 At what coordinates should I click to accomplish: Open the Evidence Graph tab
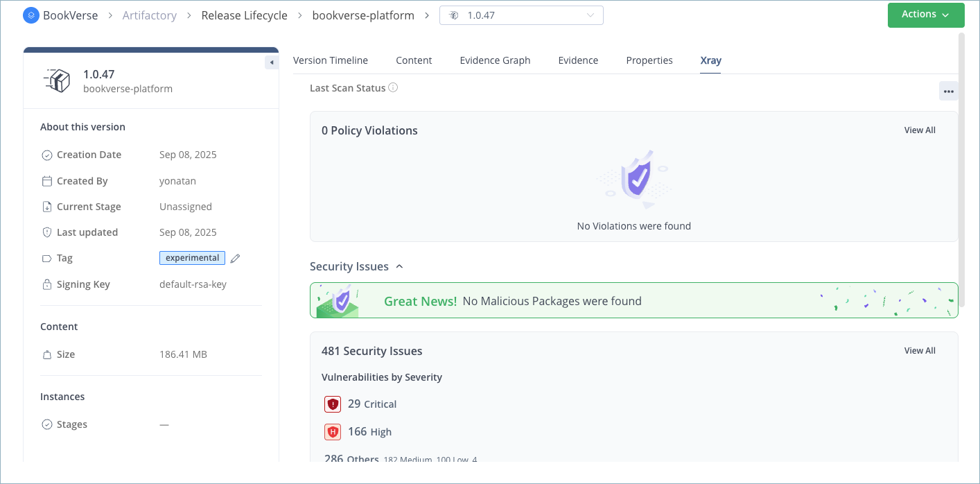tap(495, 60)
